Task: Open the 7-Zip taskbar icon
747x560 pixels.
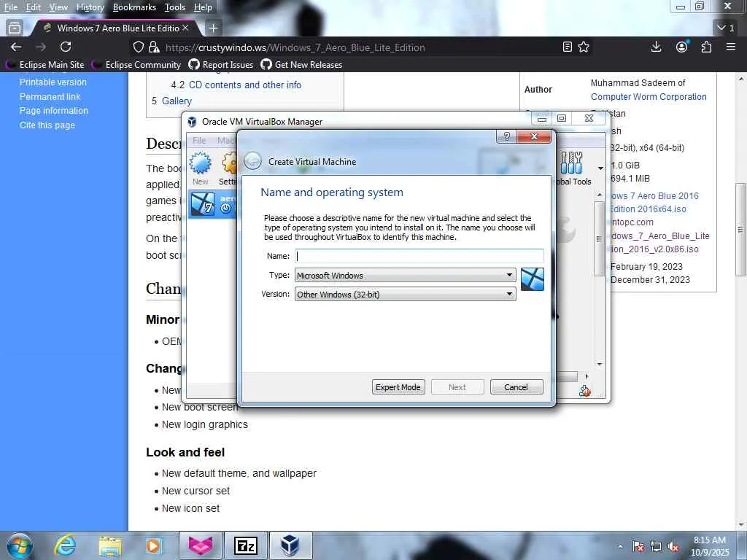Action: [x=246, y=545]
